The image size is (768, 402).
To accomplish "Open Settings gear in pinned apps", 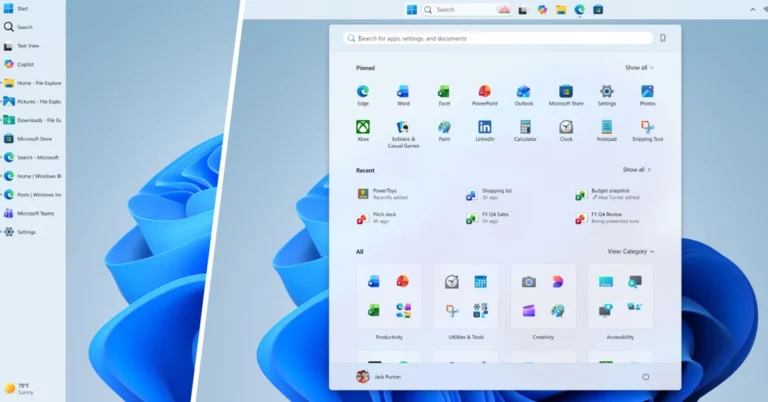I will click(x=606, y=95).
